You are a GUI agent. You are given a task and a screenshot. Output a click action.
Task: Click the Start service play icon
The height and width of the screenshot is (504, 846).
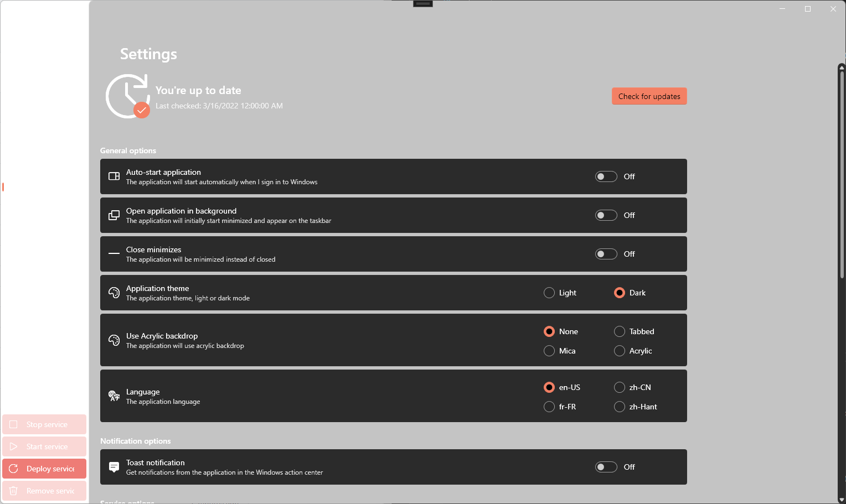coord(14,446)
